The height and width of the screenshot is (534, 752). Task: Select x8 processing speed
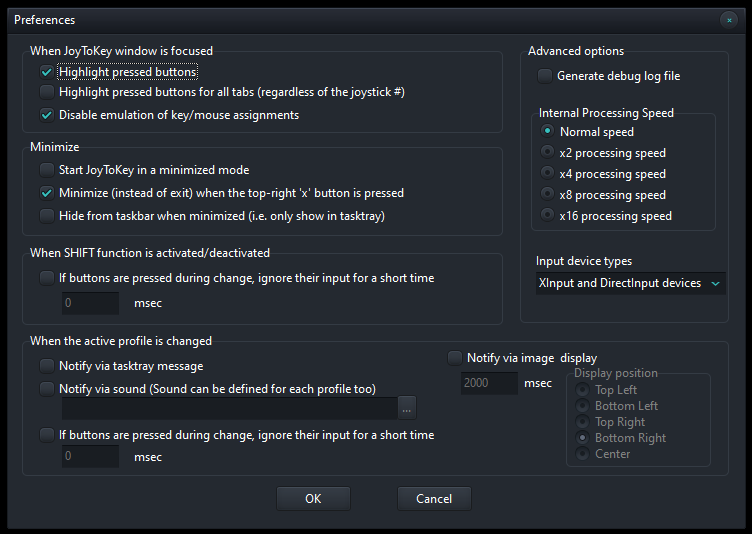(547, 194)
